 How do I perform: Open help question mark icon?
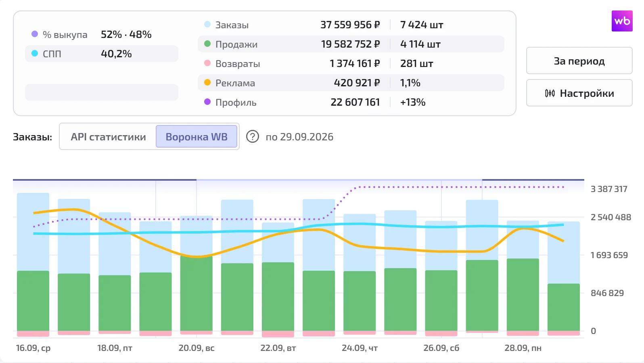coord(253,137)
